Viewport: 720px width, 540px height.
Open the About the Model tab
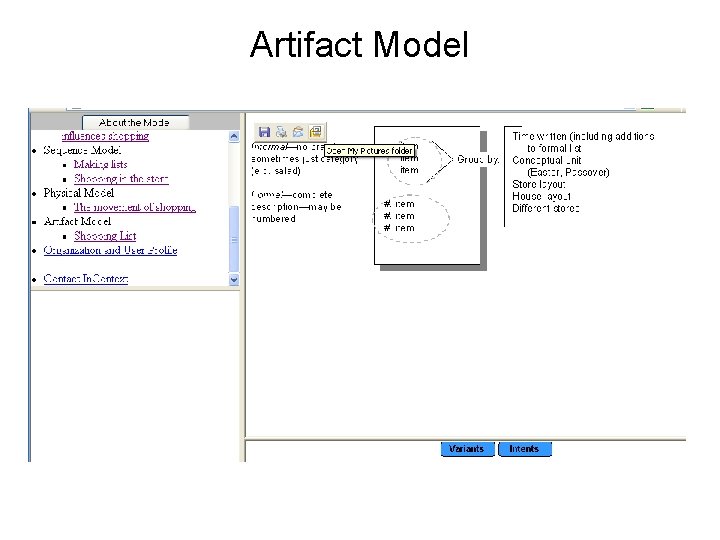[135, 123]
